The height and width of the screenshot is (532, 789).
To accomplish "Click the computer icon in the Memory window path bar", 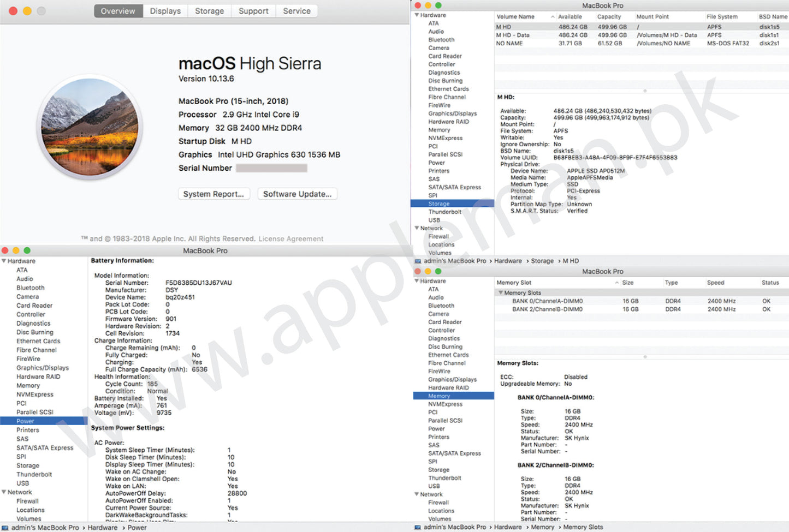I will pyautogui.click(x=418, y=527).
